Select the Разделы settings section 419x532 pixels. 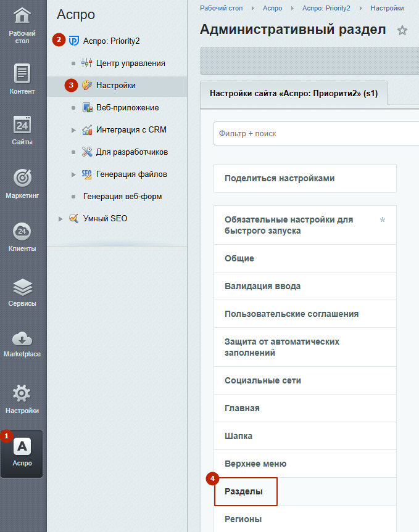(245, 491)
